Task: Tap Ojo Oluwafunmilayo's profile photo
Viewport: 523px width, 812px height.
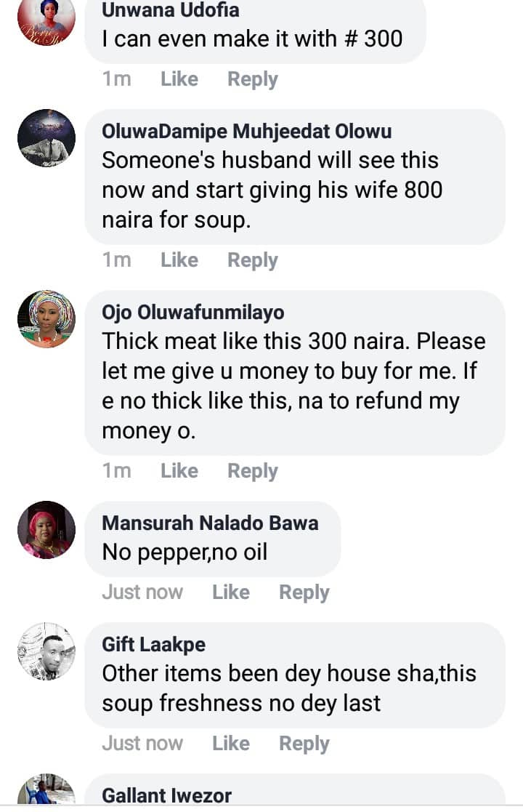Action: (46, 319)
